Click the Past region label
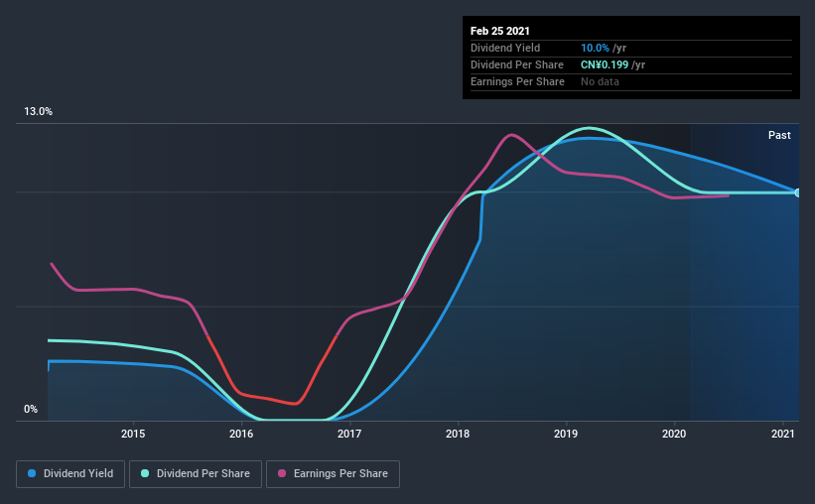 click(x=779, y=135)
